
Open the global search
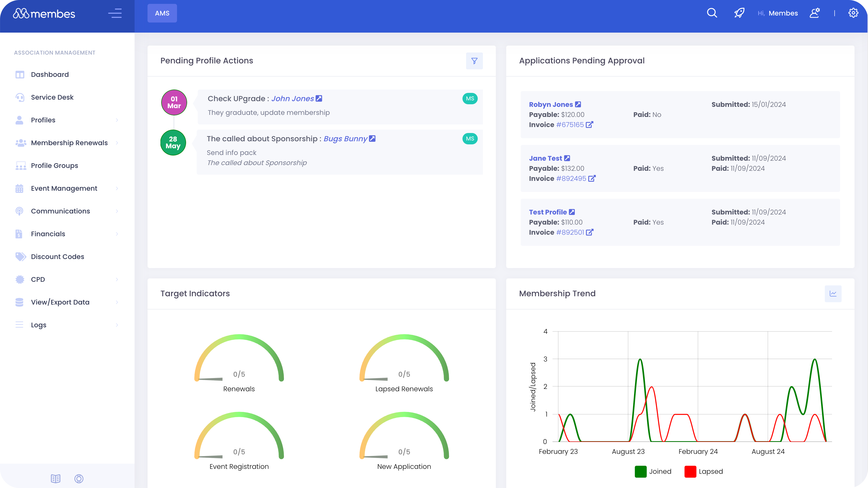(712, 13)
